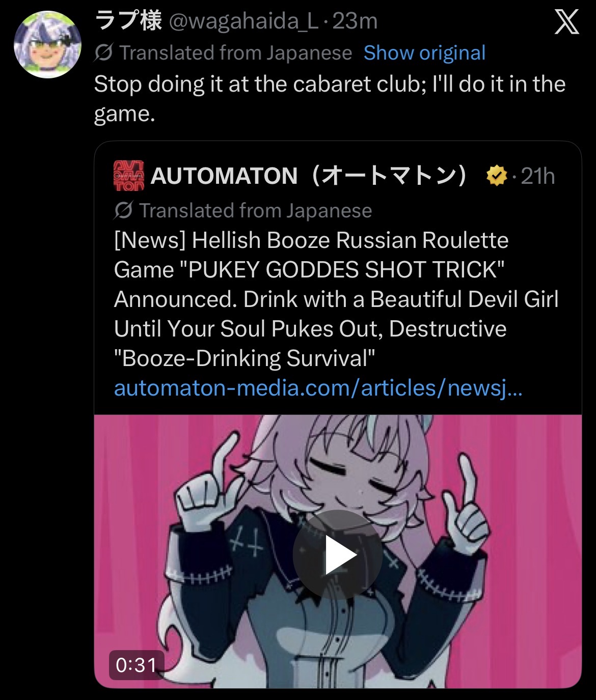
Task: Click the ラプ様 display name
Action: click(128, 21)
